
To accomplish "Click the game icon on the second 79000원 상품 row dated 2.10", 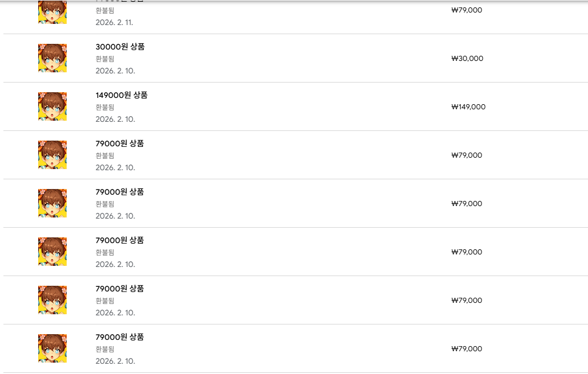I will pyautogui.click(x=52, y=203).
